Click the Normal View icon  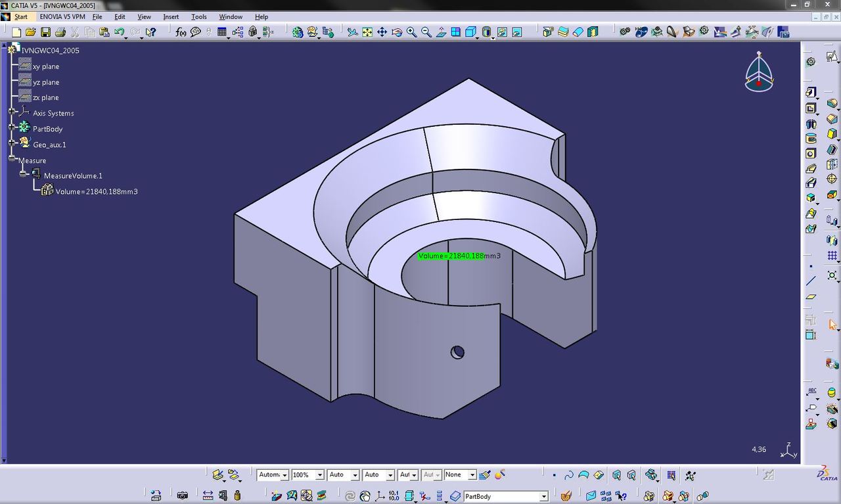click(x=441, y=32)
